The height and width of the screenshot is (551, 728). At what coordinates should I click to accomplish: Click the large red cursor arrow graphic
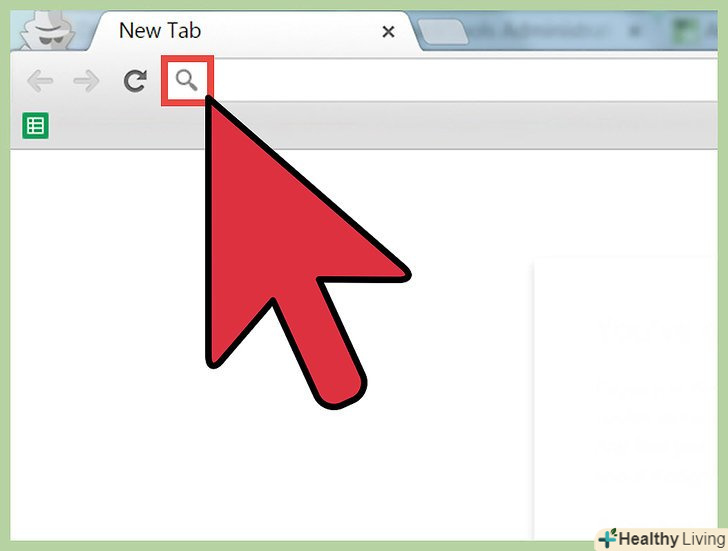click(x=297, y=253)
